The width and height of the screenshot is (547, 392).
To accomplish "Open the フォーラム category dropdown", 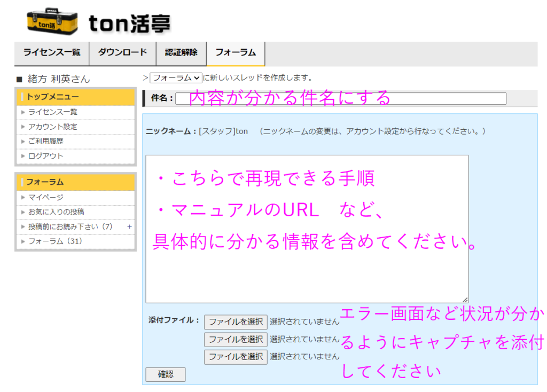I will tap(176, 78).
